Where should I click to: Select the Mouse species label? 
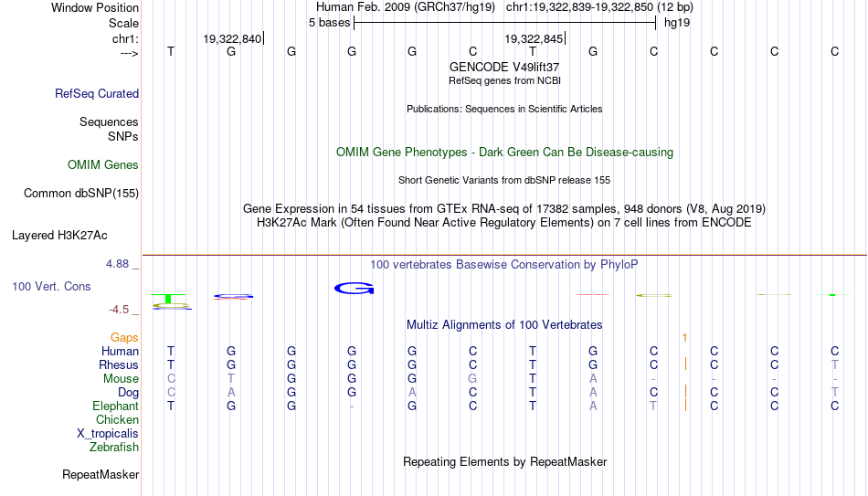coord(122,379)
